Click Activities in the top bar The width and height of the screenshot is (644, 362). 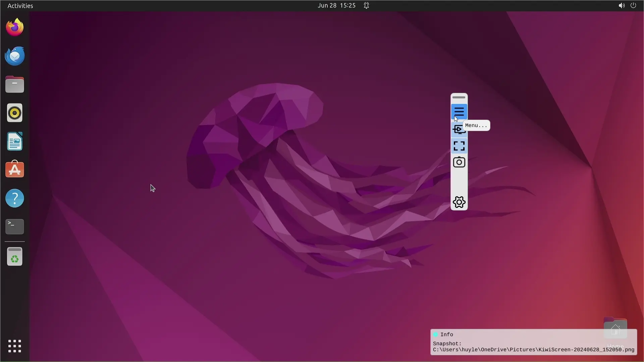[x=20, y=6]
